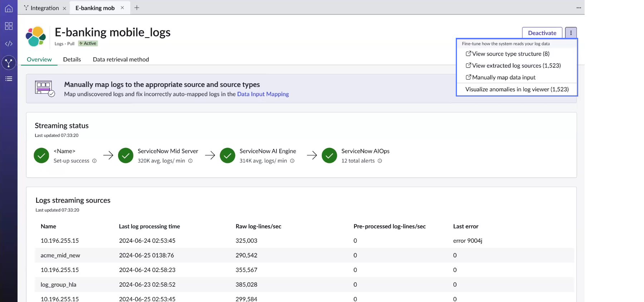The width and height of the screenshot is (644, 302).
Task: Click the 325,003 raw log-lines value
Action: pos(247,241)
